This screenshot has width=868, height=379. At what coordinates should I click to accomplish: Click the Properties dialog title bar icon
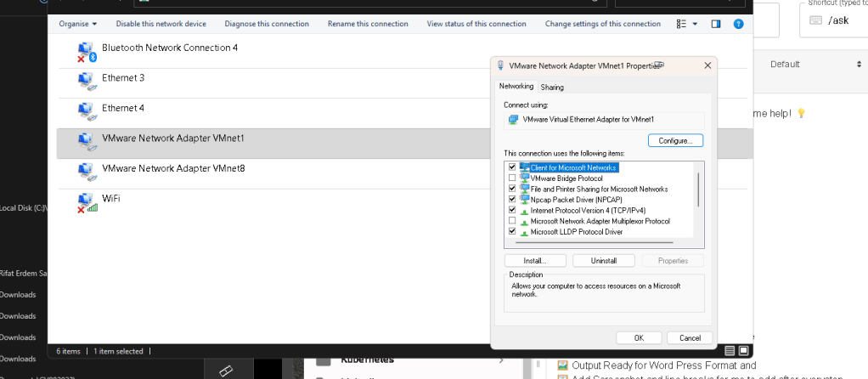pos(500,65)
